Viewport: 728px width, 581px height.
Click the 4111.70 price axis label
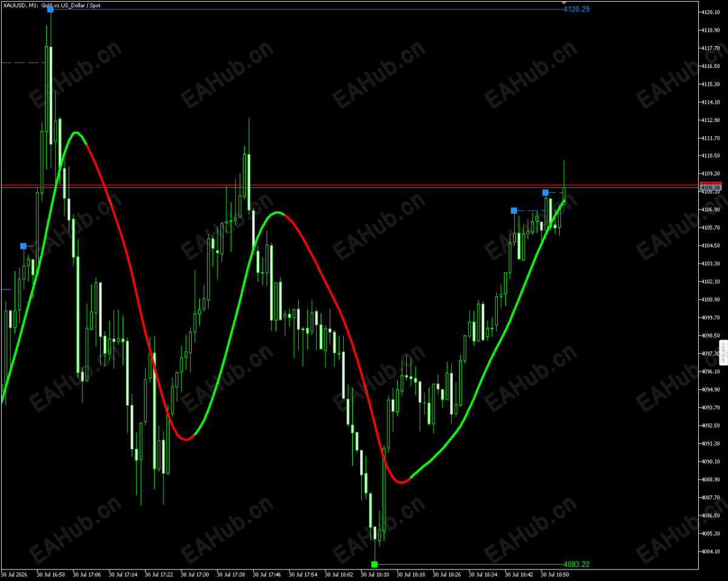click(x=710, y=138)
